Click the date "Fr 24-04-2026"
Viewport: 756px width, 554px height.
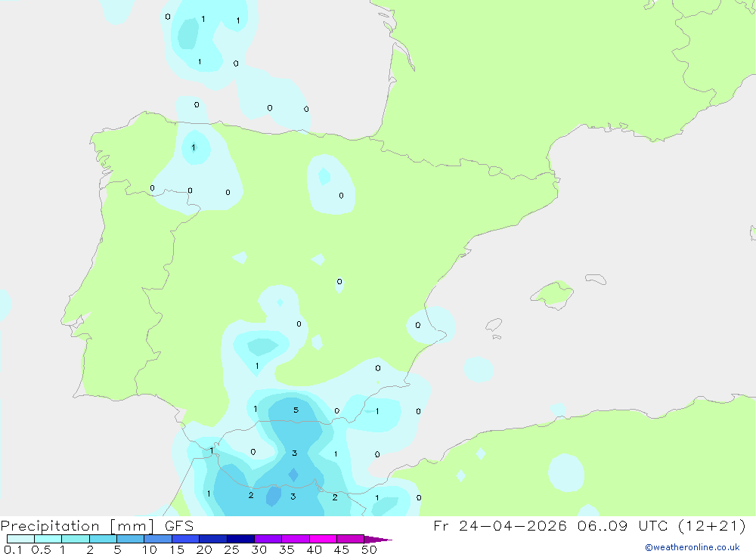[500, 525]
